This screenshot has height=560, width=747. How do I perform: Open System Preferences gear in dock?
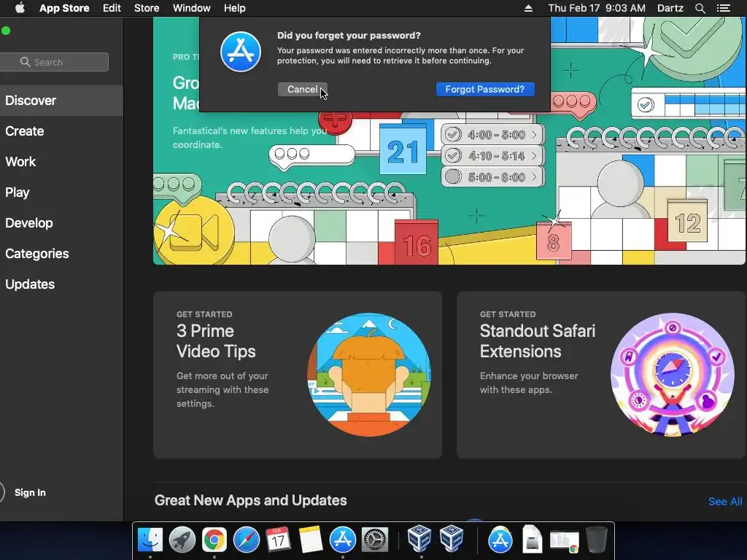(x=375, y=540)
